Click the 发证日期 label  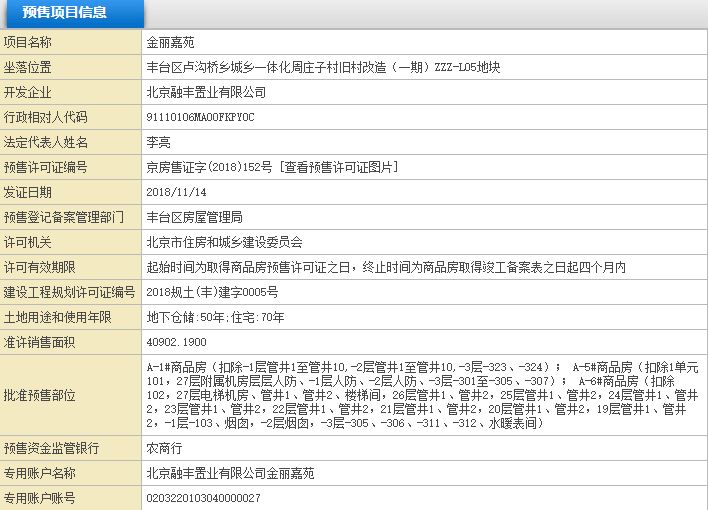point(28,192)
